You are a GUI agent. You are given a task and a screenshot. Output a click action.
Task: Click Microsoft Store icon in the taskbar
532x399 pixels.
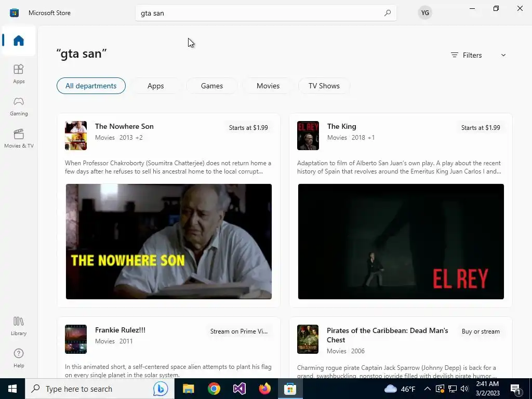coord(290,389)
